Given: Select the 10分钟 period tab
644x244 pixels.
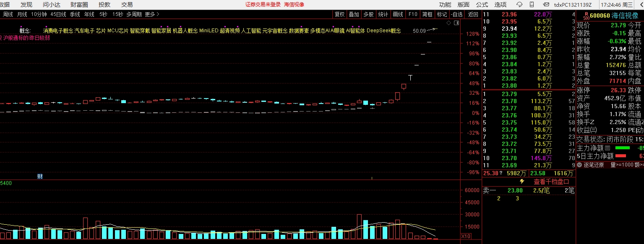Looking at the screenshot, I should click(x=39, y=14).
